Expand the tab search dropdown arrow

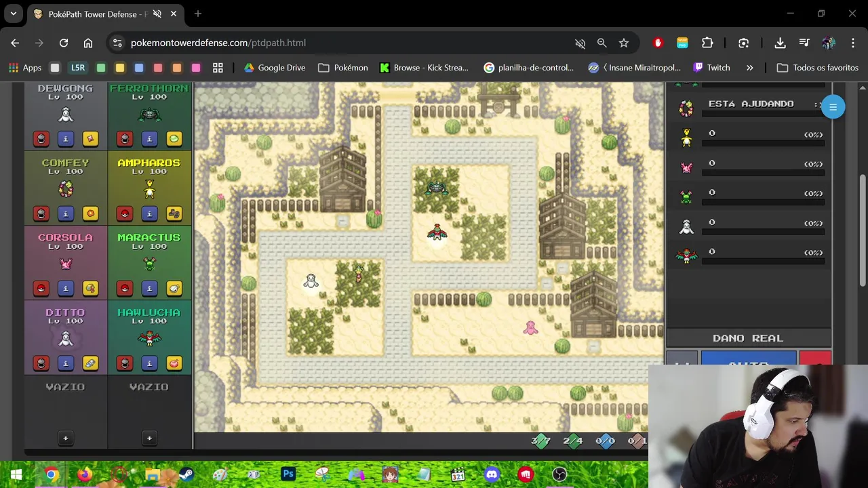point(13,14)
